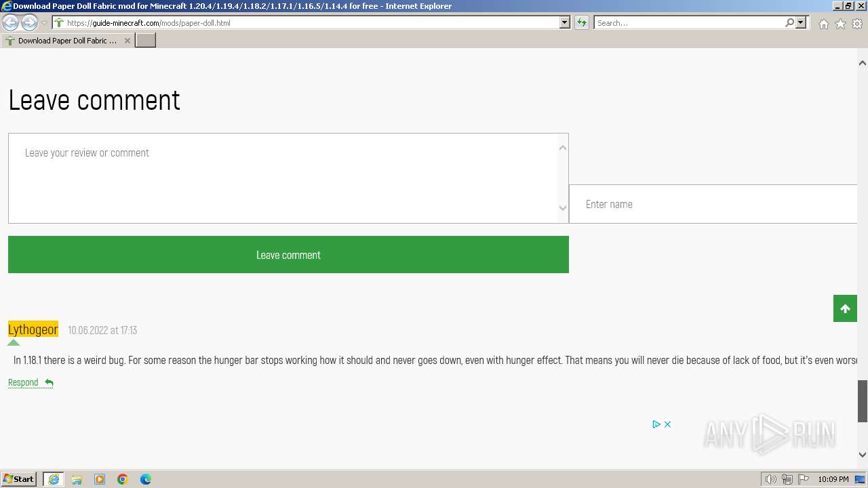Open the Home page icon
Viewport: 868px width, 488px height.
pyautogui.click(x=823, y=24)
